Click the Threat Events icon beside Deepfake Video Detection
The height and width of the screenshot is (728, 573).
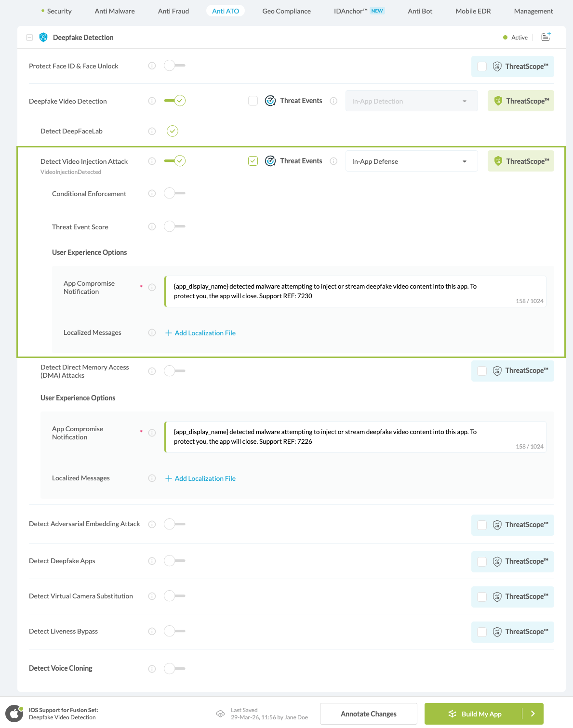click(x=270, y=101)
